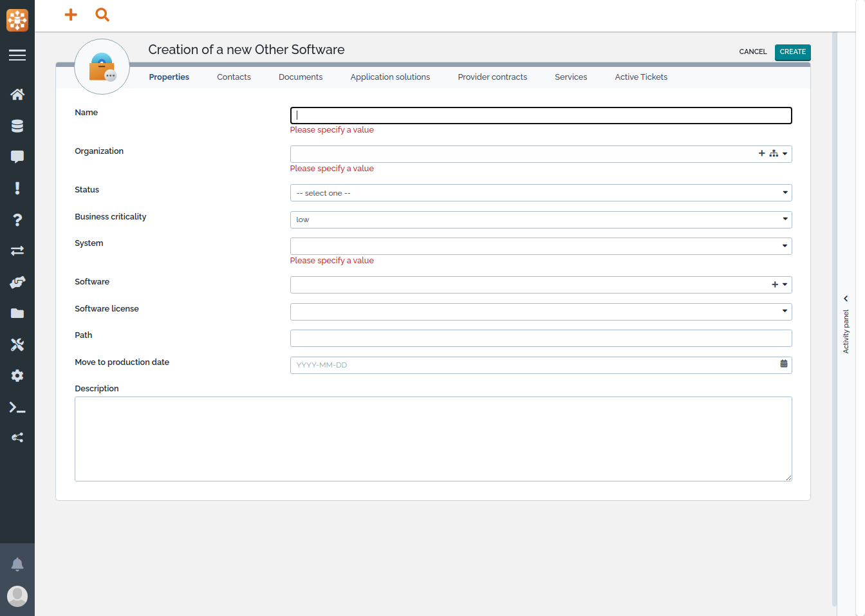Expand the Status dropdown
This screenshot has width=865, height=616.
(x=541, y=193)
